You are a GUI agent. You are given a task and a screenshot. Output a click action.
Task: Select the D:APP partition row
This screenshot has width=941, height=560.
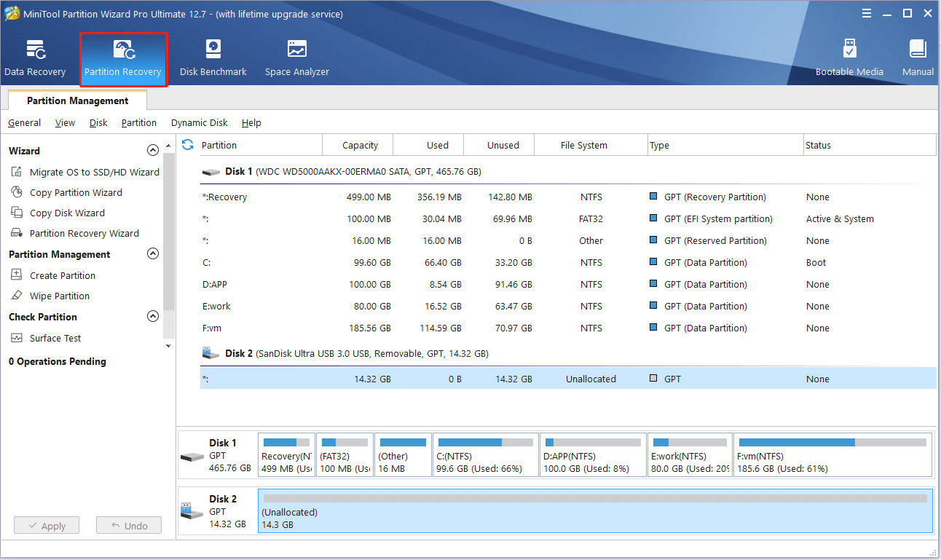[568, 285]
